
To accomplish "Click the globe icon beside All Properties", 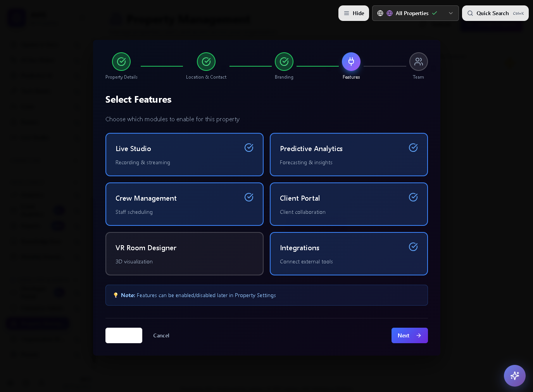I will click(380, 13).
